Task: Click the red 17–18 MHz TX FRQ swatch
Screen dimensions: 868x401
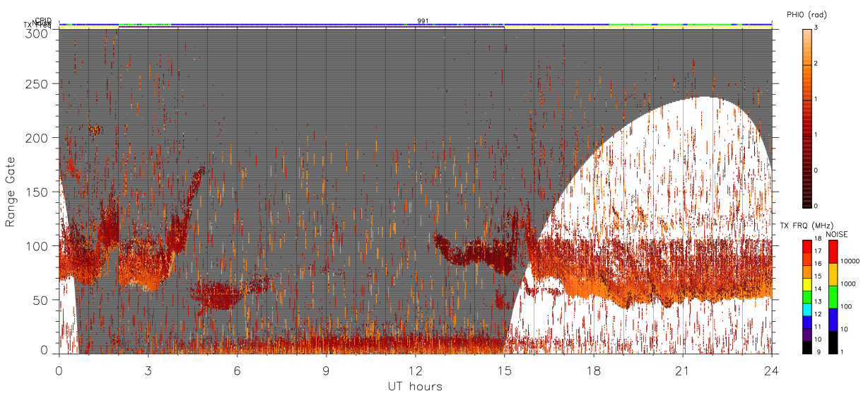Action: pos(807,246)
